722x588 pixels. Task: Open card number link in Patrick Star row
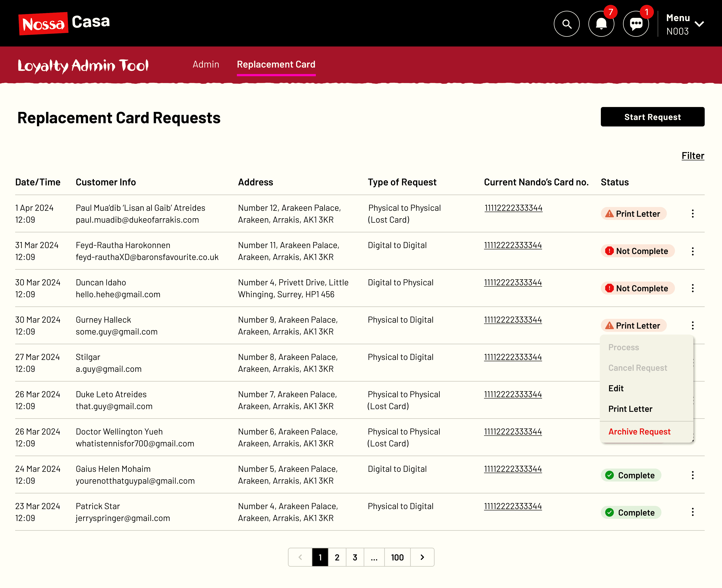click(513, 506)
